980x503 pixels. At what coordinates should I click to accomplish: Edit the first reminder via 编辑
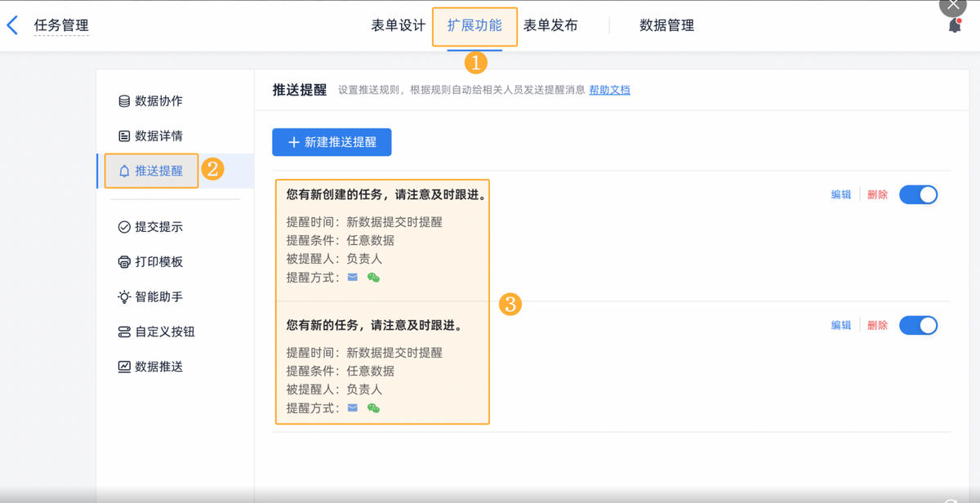[841, 195]
